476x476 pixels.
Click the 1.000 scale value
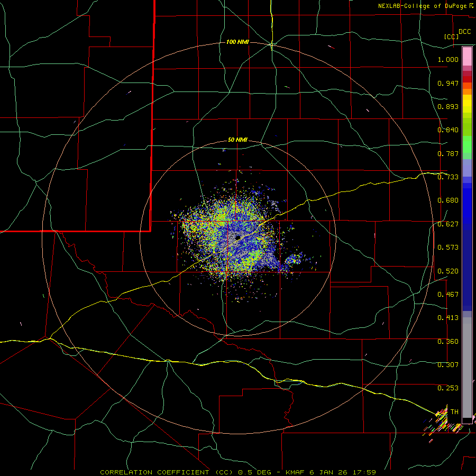coord(448,59)
